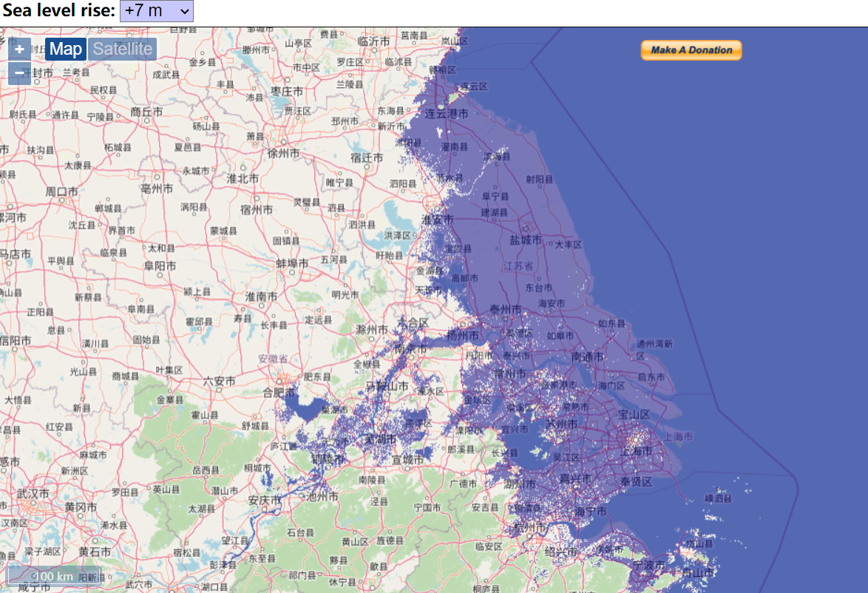This screenshot has width=868, height=593.
Task: Click the 亳州市 label
Action: point(157,189)
